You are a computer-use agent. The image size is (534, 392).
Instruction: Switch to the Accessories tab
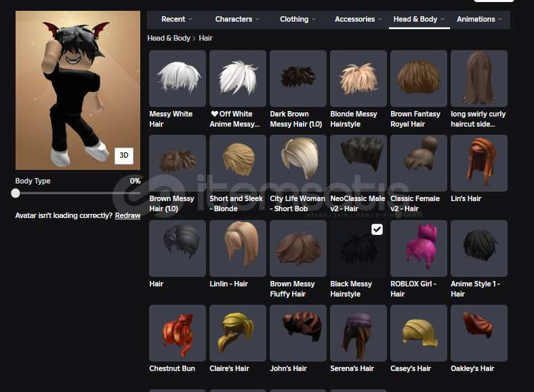pos(358,20)
